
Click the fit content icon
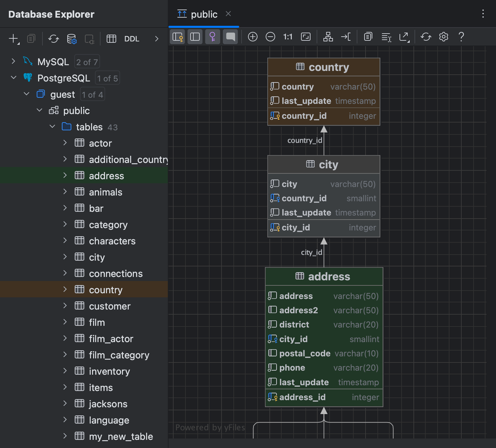click(306, 37)
